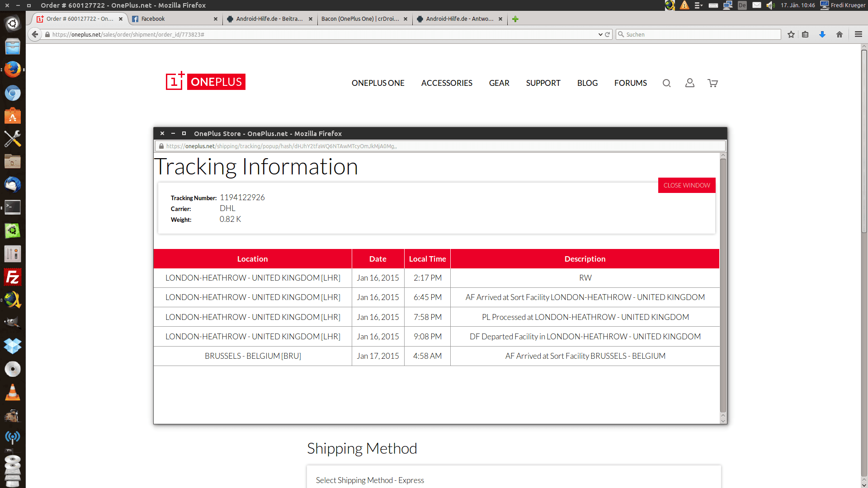Go to Firefox home page icon
The height and width of the screenshot is (488, 868).
[x=840, y=34]
